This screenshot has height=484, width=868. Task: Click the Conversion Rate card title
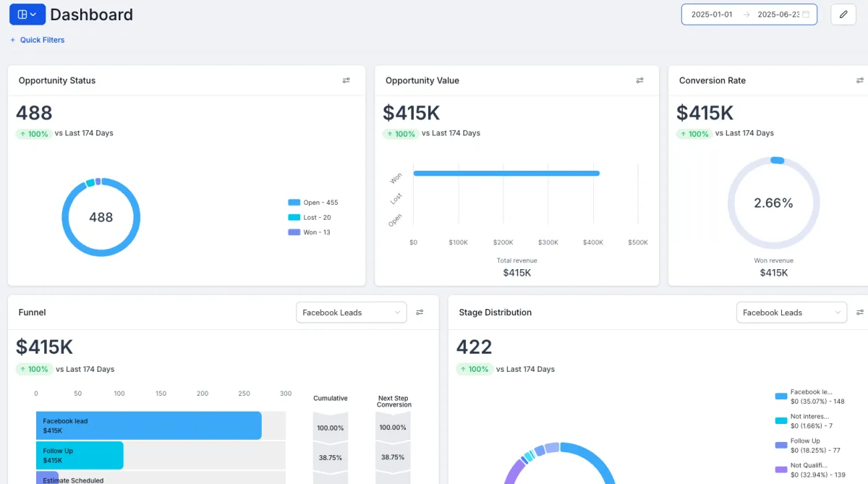[712, 80]
